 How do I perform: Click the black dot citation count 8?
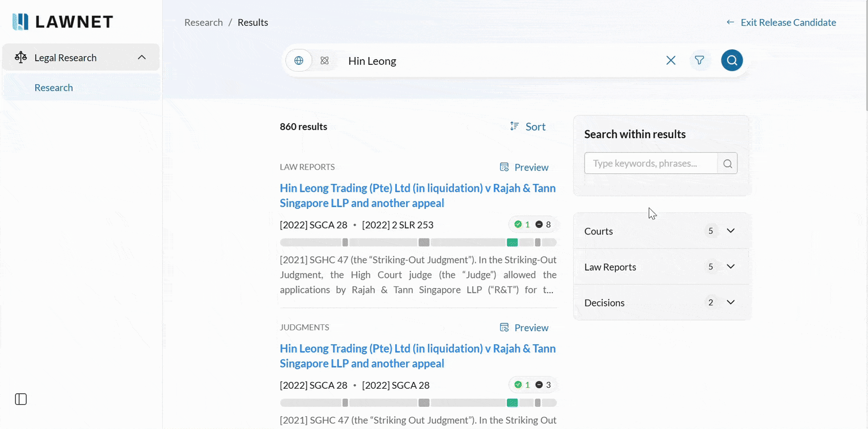(x=543, y=224)
